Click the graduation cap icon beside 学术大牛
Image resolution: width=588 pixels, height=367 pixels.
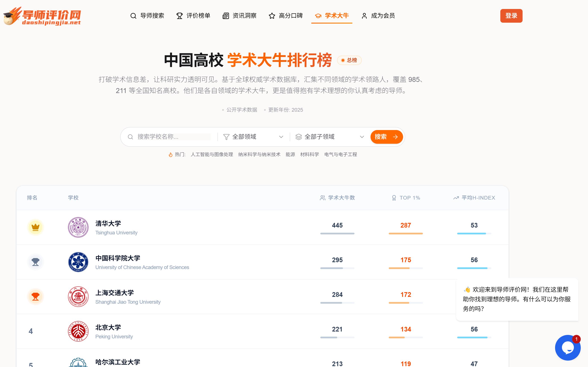[318, 16]
